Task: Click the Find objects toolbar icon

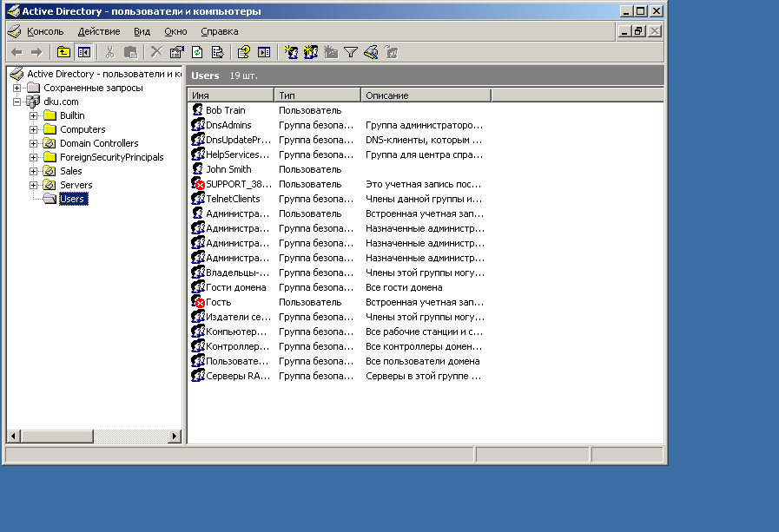Action: [x=371, y=52]
